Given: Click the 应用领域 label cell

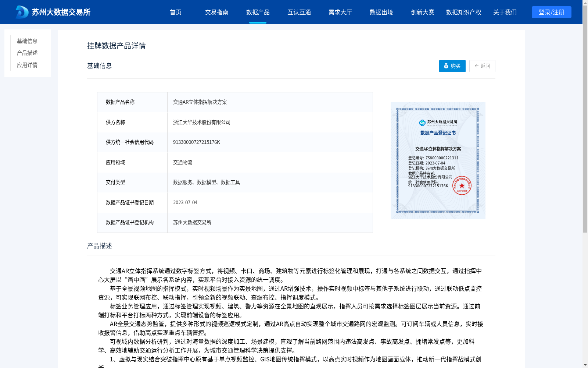Looking at the screenshot, I should click(132, 162).
